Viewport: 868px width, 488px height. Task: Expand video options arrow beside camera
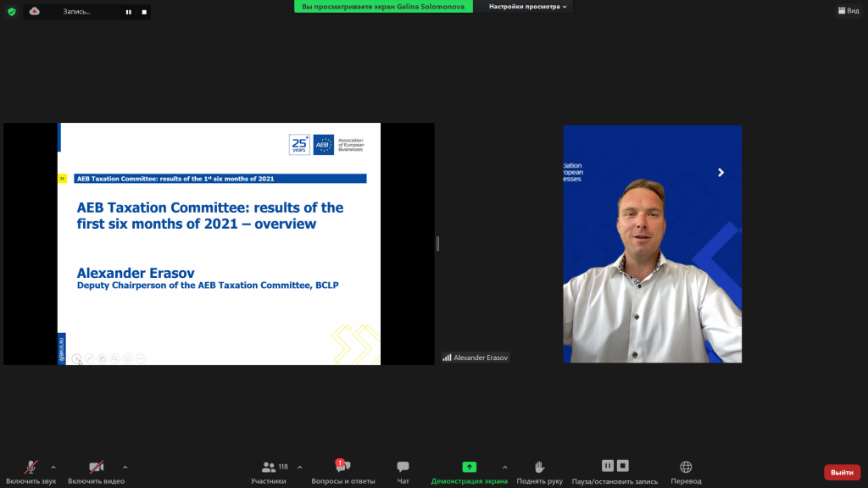[x=125, y=468]
